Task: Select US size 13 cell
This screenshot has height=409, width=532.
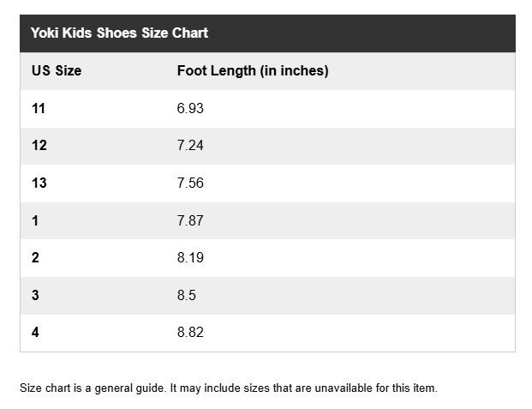Action: pyautogui.click(x=39, y=183)
